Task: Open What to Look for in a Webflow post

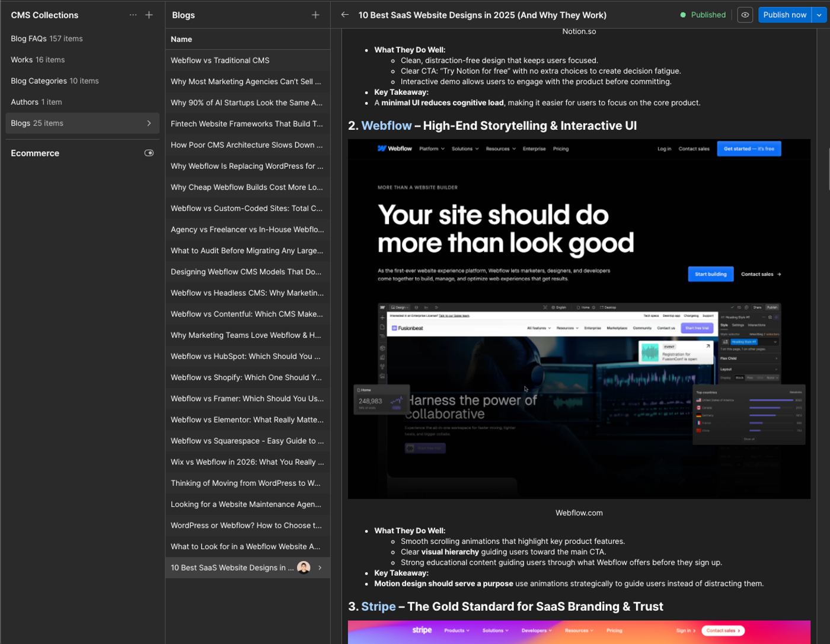Action: pyautogui.click(x=248, y=546)
